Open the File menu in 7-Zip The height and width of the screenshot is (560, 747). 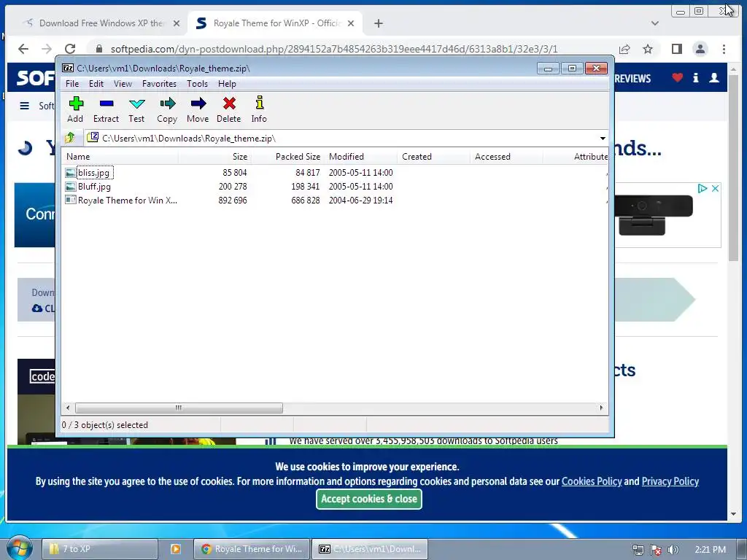pos(72,84)
